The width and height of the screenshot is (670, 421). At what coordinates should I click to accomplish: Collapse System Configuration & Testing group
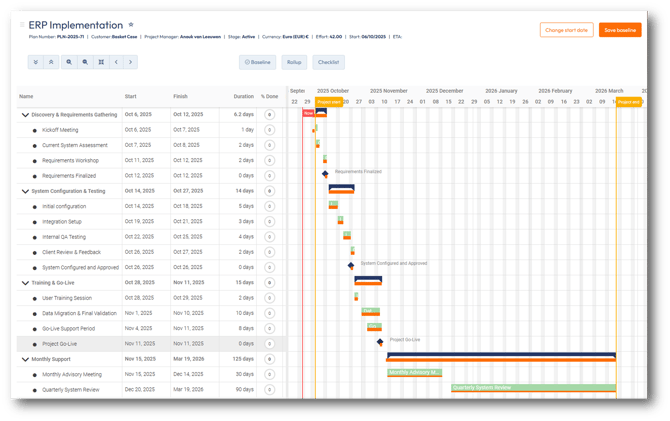pyautogui.click(x=26, y=191)
